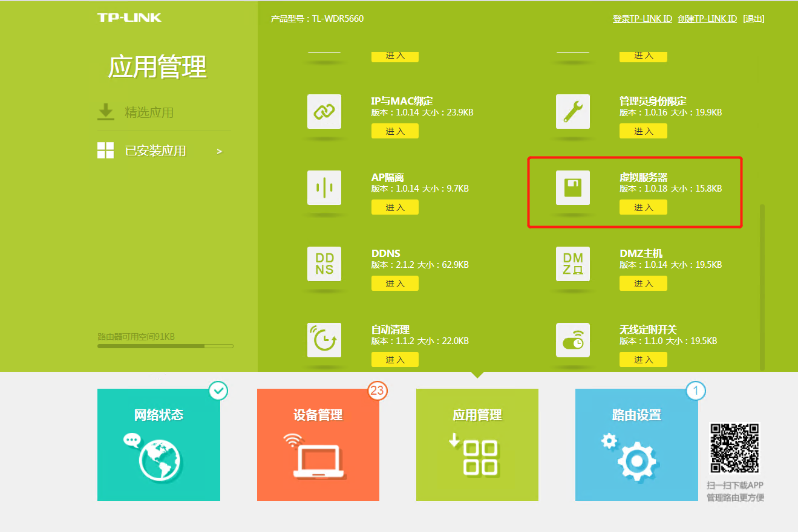The image size is (798, 532).
Task: Click 进入 for DMZ主机
Action: pos(643,284)
